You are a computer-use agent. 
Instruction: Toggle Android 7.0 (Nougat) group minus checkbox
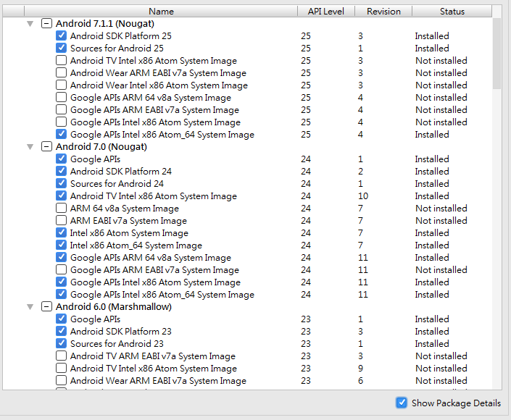click(x=46, y=146)
